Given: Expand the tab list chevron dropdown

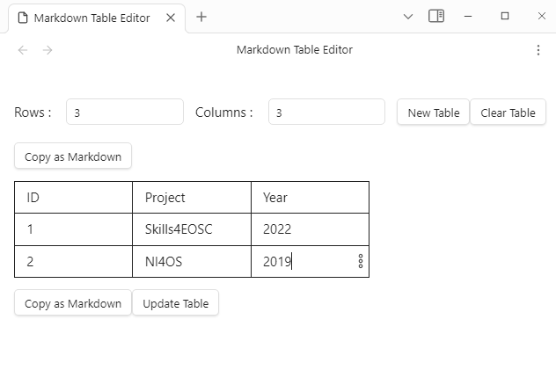Looking at the screenshot, I should [408, 16].
